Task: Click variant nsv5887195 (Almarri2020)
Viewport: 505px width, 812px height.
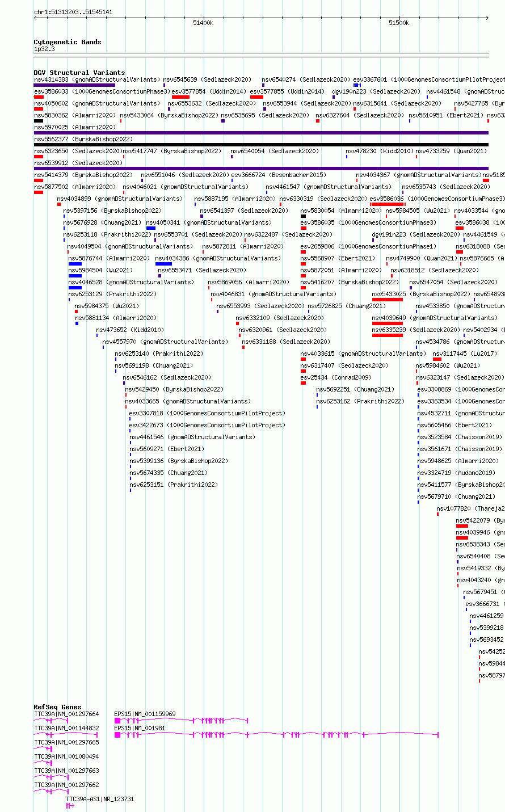Action: click(235, 199)
